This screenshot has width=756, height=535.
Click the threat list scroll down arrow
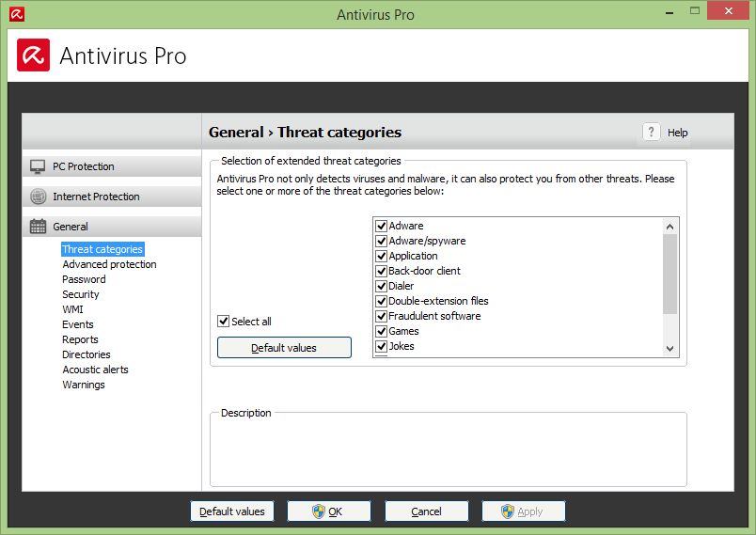click(669, 349)
